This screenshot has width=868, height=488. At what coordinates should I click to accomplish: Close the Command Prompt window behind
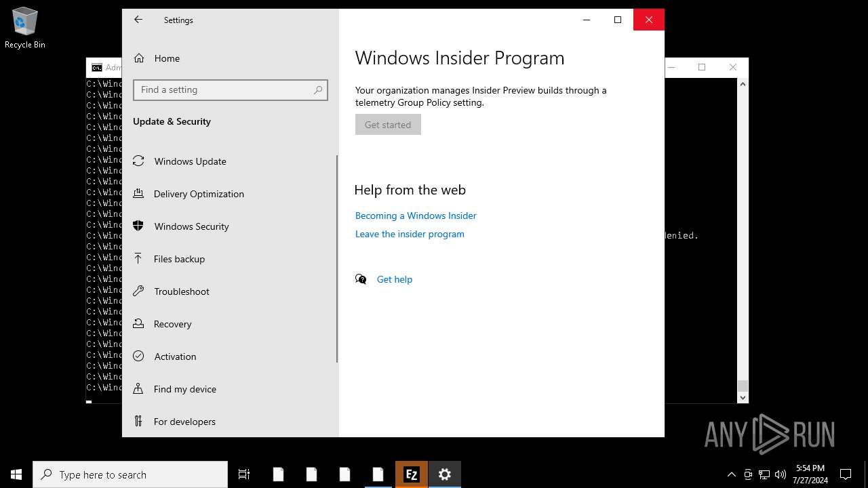pos(733,67)
